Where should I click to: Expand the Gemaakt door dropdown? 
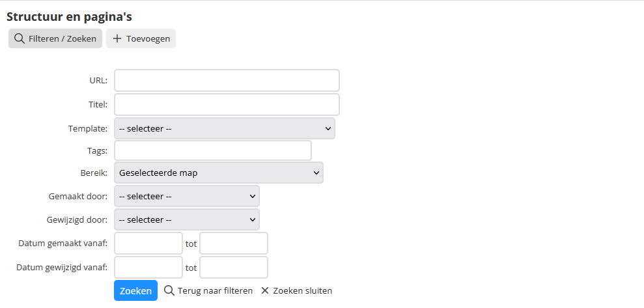(187, 196)
